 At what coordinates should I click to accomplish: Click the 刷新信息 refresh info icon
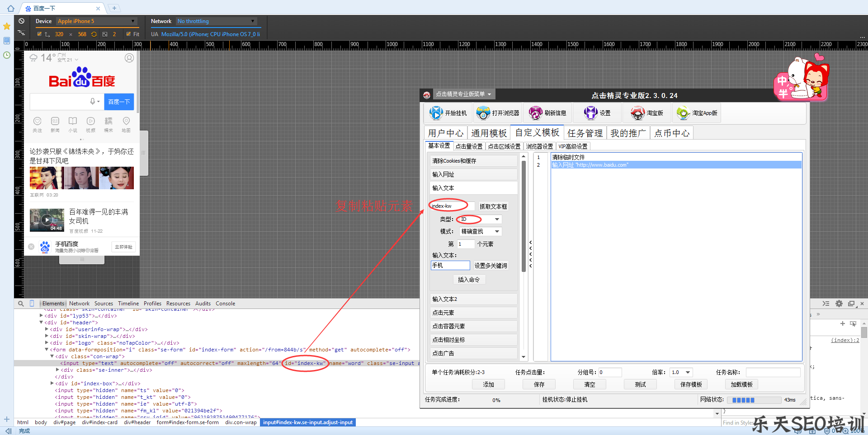pyautogui.click(x=535, y=113)
